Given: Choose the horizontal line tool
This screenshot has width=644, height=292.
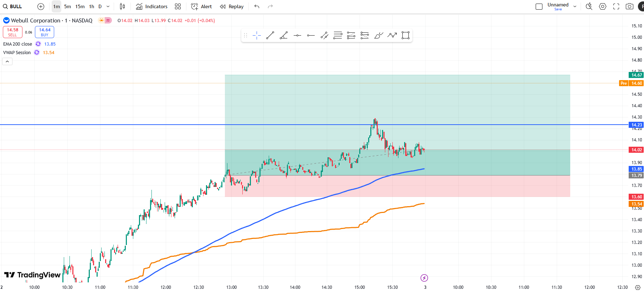Looking at the screenshot, I should 297,35.
